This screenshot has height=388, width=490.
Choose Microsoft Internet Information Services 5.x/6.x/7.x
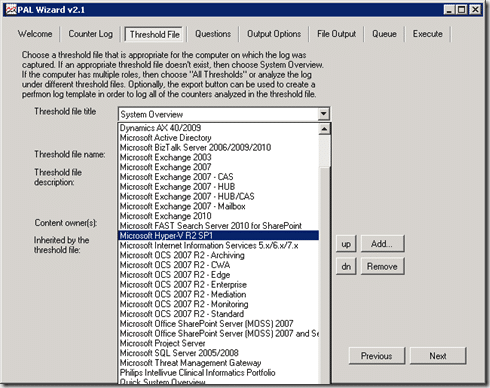click(x=218, y=245)
